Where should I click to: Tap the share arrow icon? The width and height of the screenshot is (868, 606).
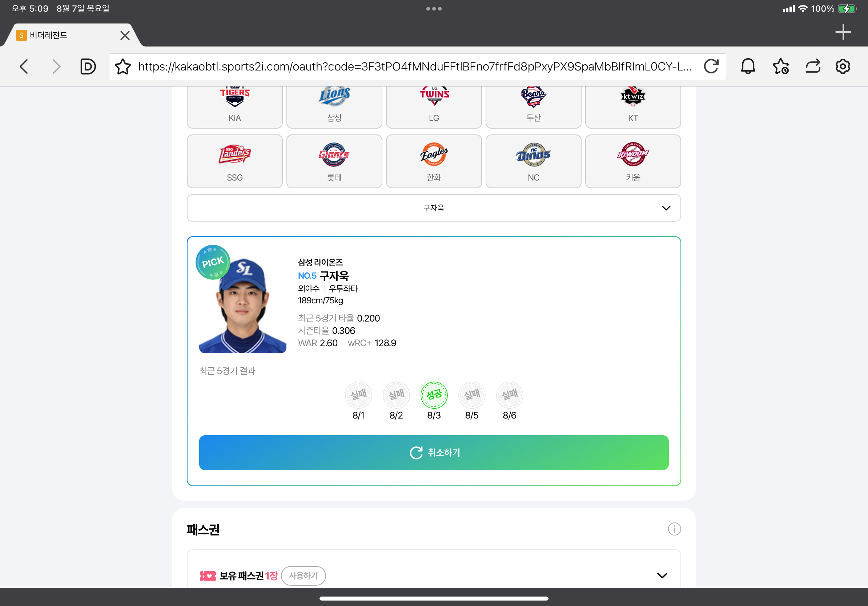click(x=812, y=66)
